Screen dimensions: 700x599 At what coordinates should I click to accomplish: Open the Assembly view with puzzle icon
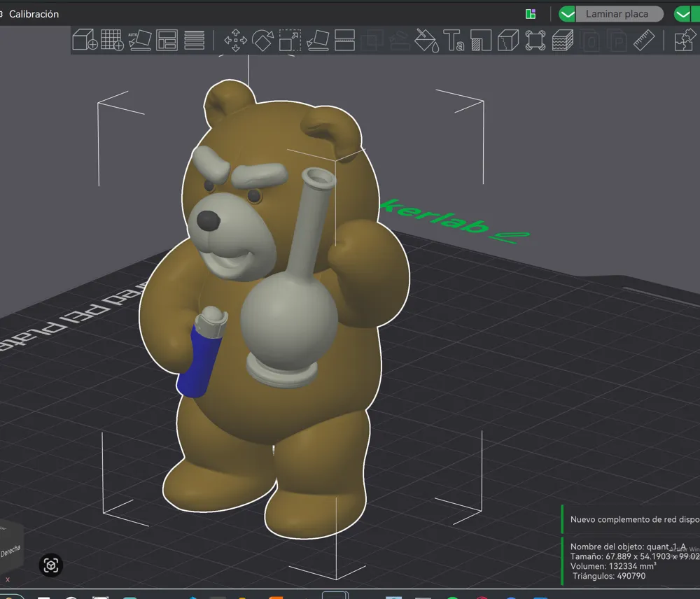click(683, 40)
